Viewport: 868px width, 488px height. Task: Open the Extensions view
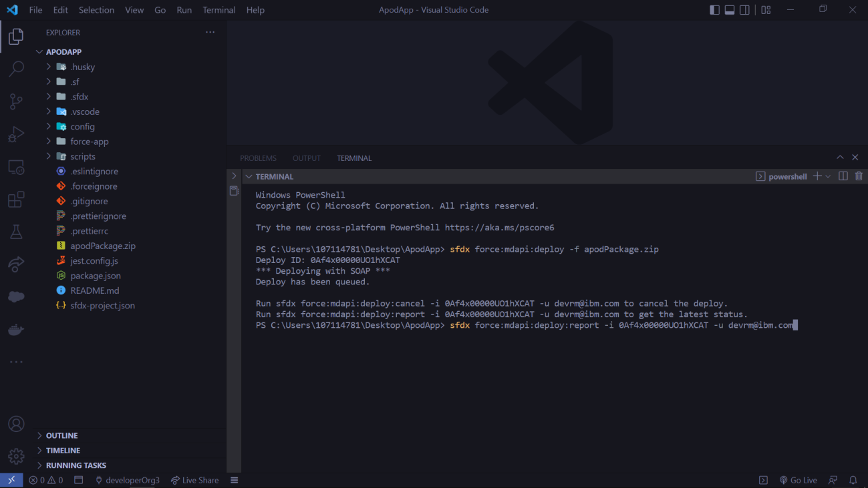pos(16,199)
